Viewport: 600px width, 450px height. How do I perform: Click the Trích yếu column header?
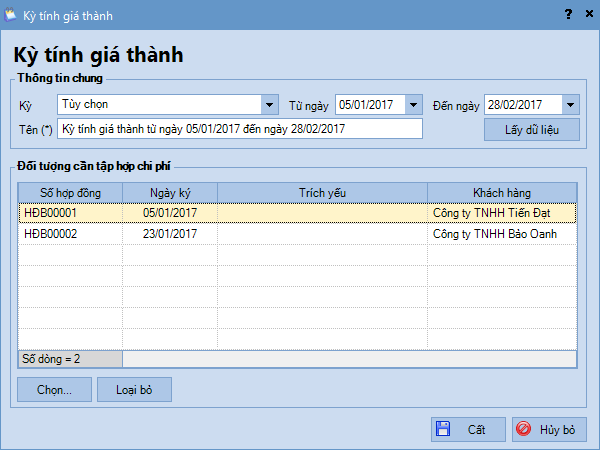click(322, 192)
